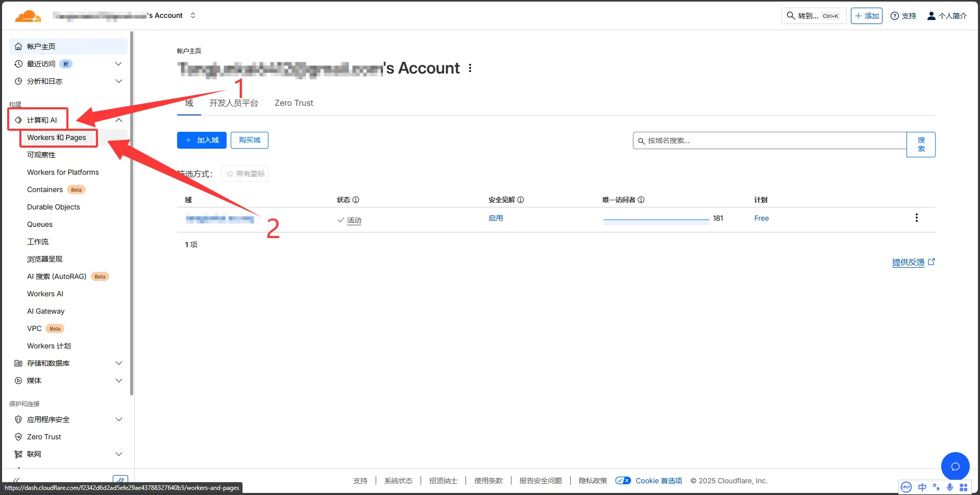
Task: Click the info icon next to 安全见解
Action: point(521,200)
